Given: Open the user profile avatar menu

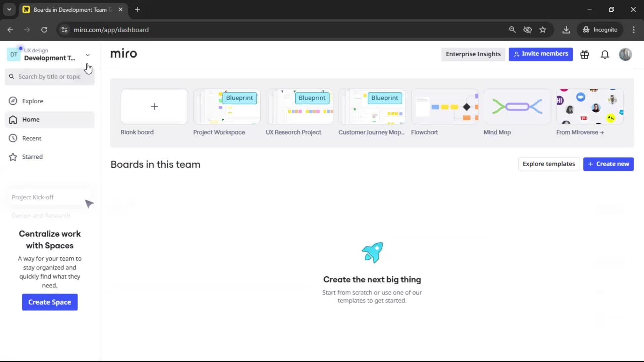Looking at the screenshot, I should 625,54.
